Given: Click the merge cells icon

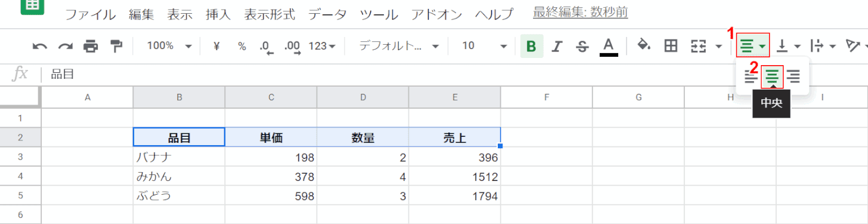Looking at the screenshot, I should point(698,46).
